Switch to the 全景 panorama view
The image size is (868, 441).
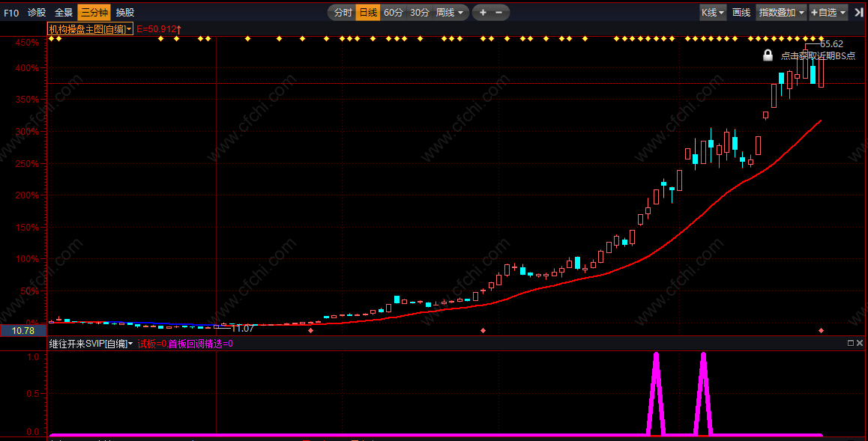pos(63,12)
